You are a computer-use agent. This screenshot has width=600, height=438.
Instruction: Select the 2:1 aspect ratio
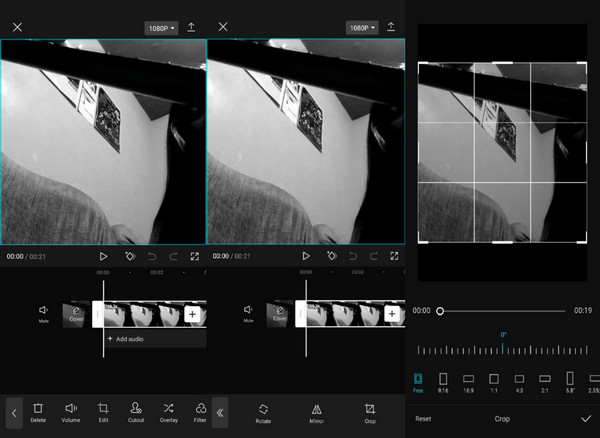[x=545, y=383]
